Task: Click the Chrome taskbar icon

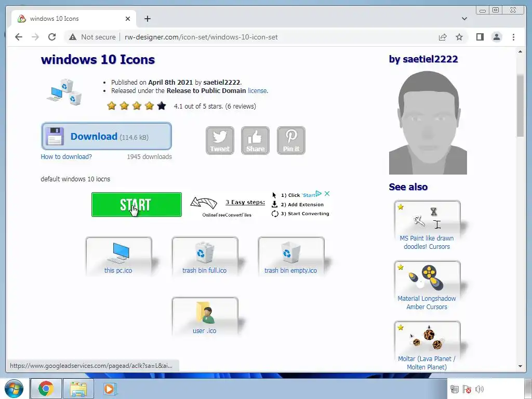Action: [x=46, y=389]
